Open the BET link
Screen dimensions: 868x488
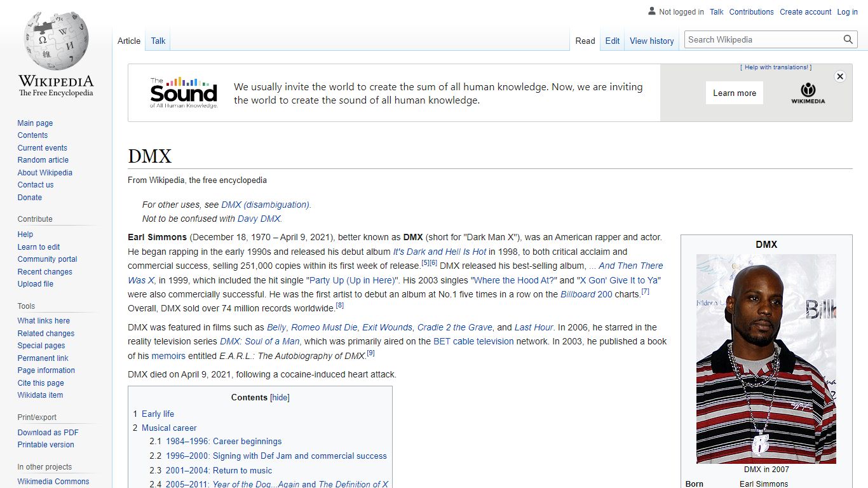[442, 341]
